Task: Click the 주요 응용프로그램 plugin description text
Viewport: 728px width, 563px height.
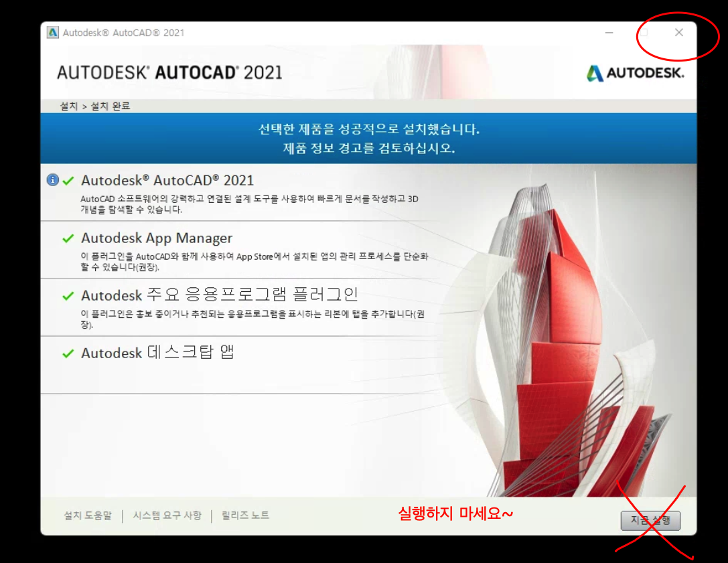Action: [252, 319]
